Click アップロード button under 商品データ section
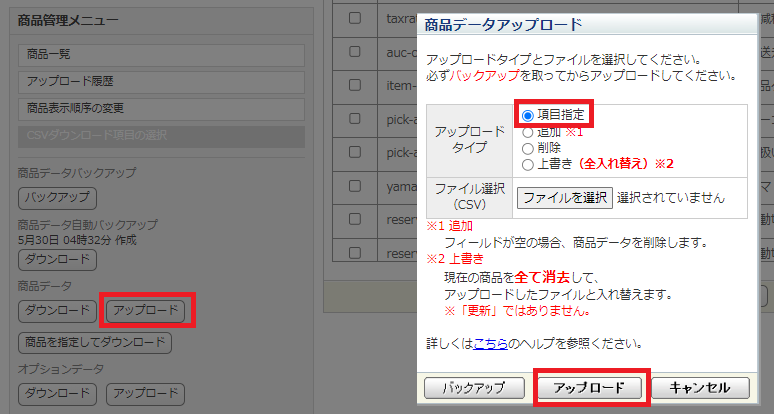The image size is (774, 414). point(146,311)
